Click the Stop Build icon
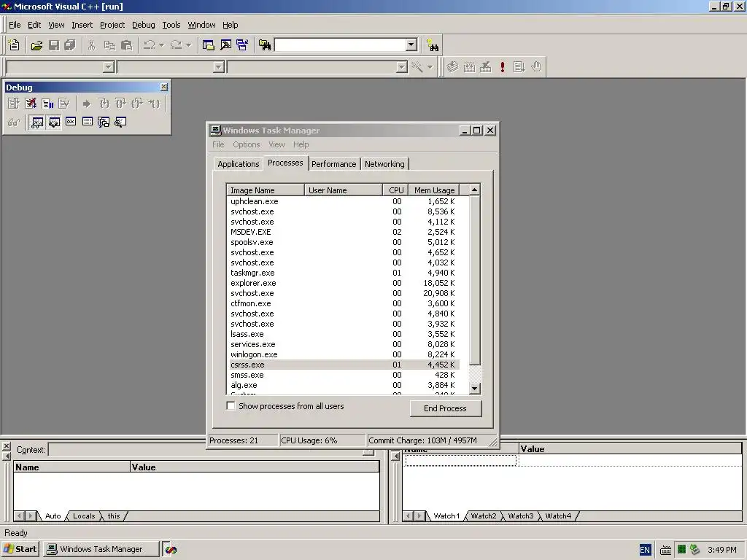 (x=485, y=66)
